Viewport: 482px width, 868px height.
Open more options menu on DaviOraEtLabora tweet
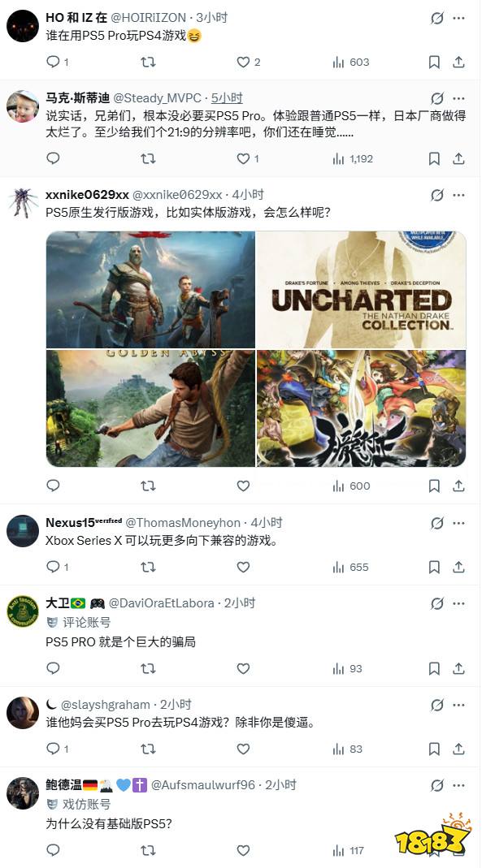coord(458,602)
